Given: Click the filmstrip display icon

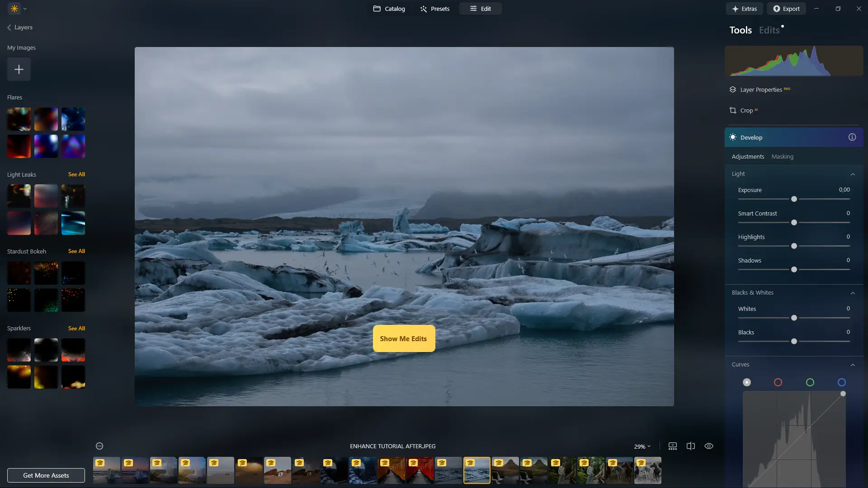Looking at the screenshot, I should coord(672,446).
